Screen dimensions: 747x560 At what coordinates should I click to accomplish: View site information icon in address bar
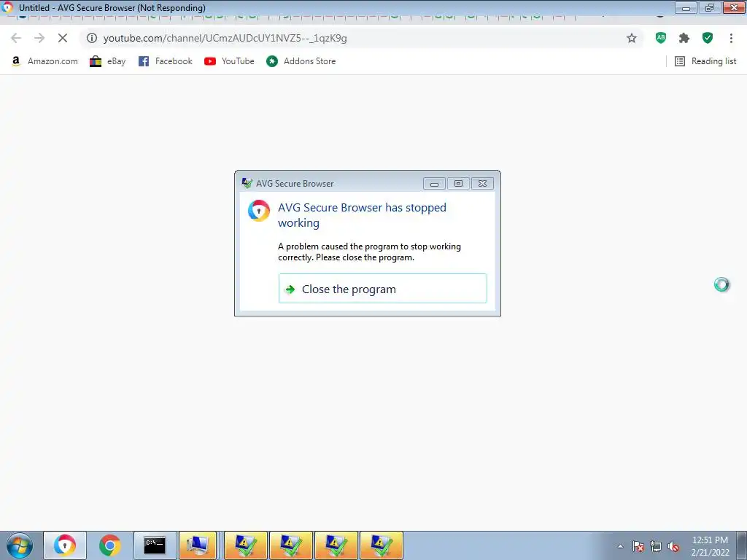click(x=92, y=38)
